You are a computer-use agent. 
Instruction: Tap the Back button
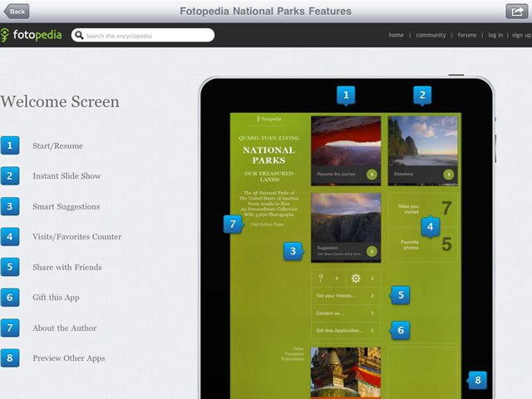pos(17,11)
